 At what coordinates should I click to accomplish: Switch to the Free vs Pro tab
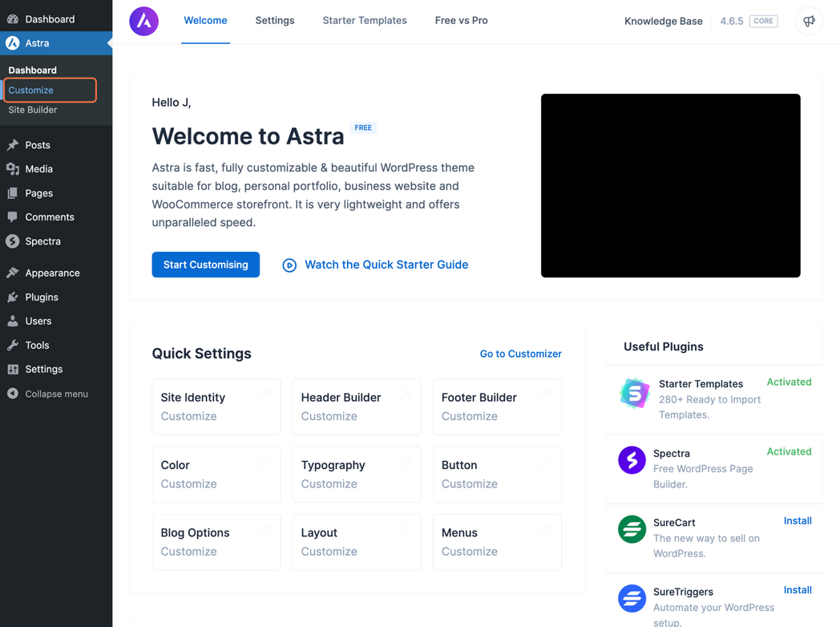(461, 21)
